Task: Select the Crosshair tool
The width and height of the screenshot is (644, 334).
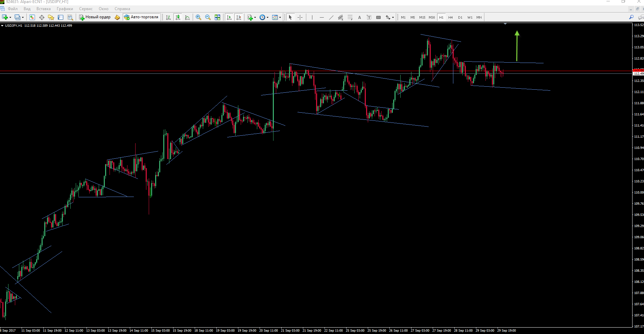Action: (300, 17)
